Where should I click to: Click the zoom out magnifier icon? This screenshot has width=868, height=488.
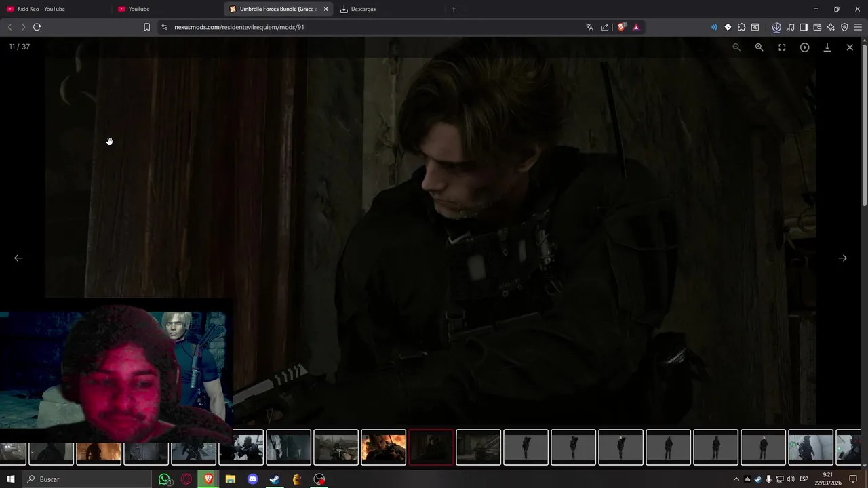pos(736,47)
